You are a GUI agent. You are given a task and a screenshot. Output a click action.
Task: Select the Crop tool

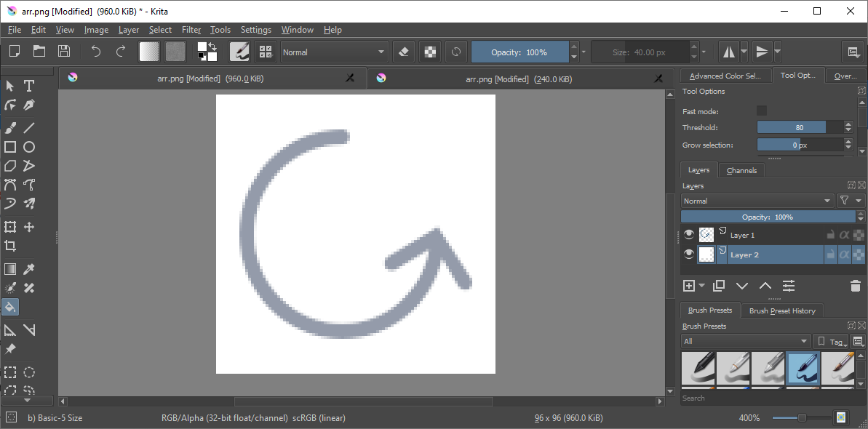click(10, 246)
